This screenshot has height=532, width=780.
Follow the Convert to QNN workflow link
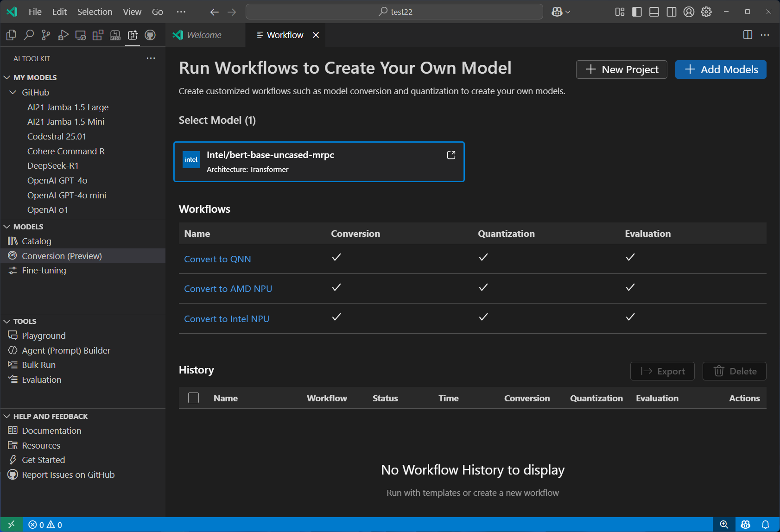tap(217, 259)
